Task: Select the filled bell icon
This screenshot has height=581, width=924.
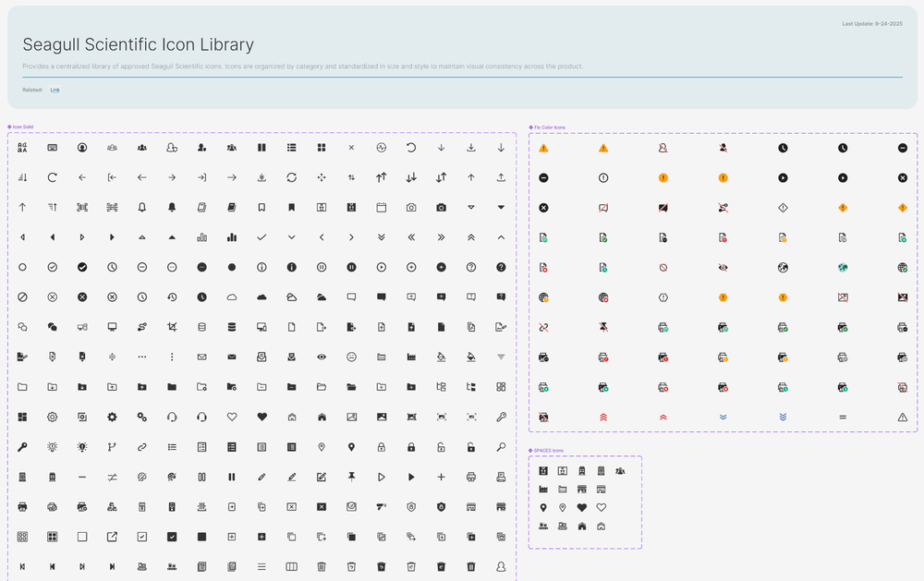Action: [172, 208]
